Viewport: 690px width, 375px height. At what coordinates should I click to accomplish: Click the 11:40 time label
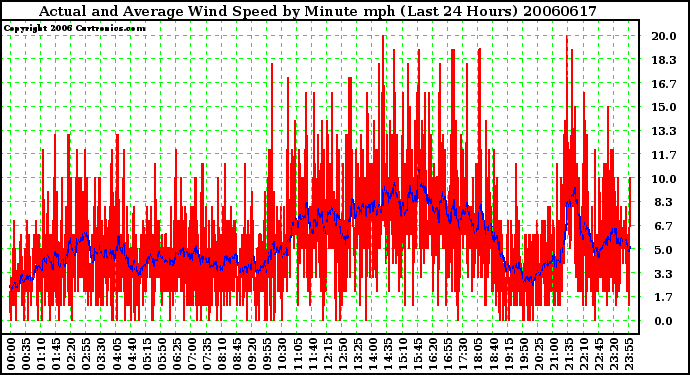tap(312, 354)
